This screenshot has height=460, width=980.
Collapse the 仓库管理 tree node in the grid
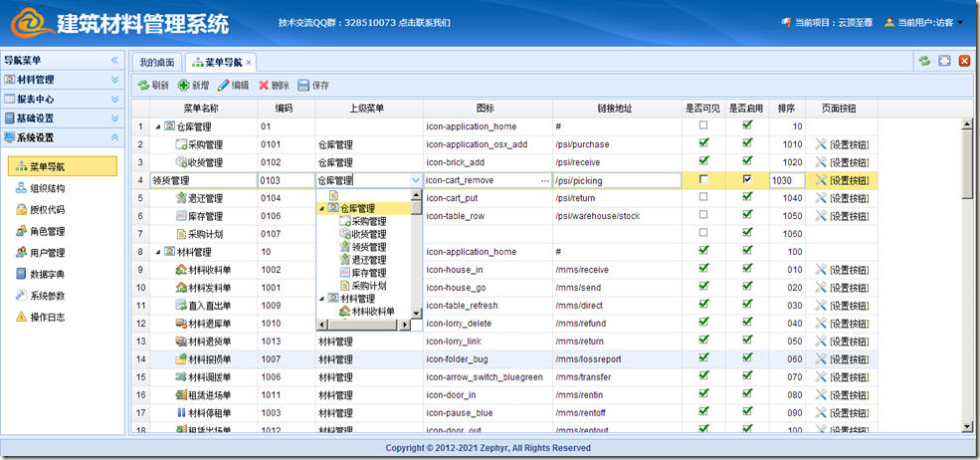(x=156, y=127)
